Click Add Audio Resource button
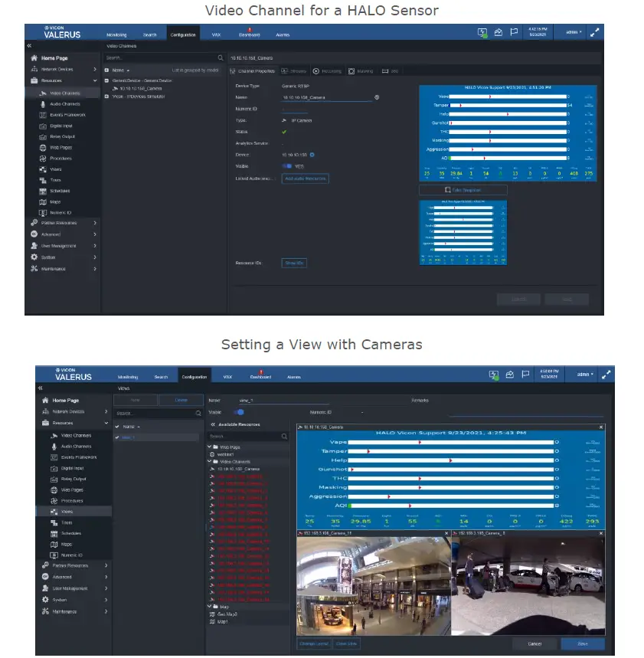Image resolution: width=644 pixels, height=658 pixels. click(305, 178)
